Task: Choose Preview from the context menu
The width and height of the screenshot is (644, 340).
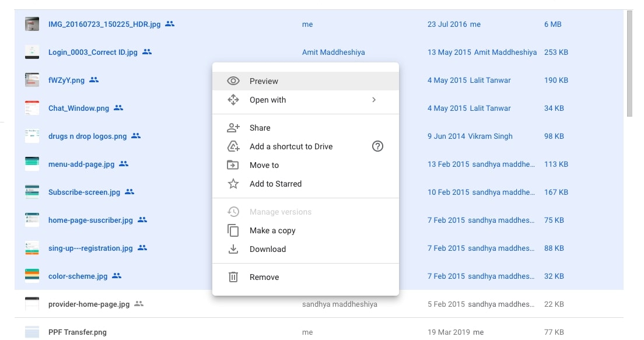Action: tap(306, 81)
